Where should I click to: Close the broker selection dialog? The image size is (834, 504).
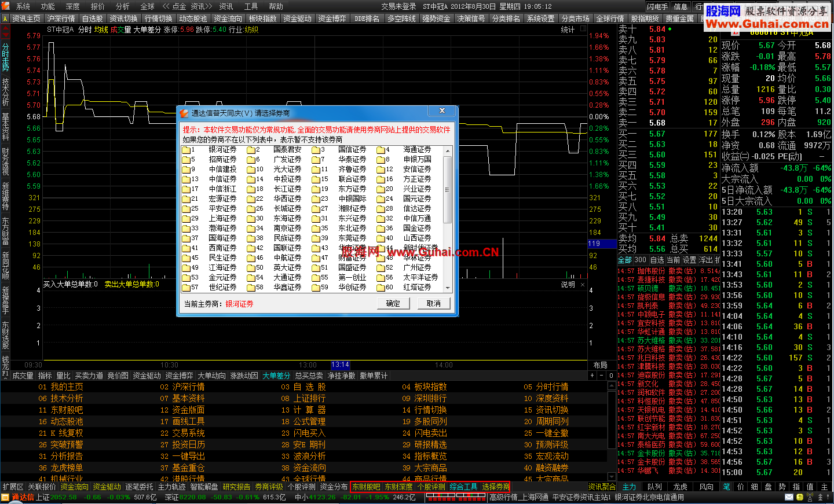pos(442,111)
